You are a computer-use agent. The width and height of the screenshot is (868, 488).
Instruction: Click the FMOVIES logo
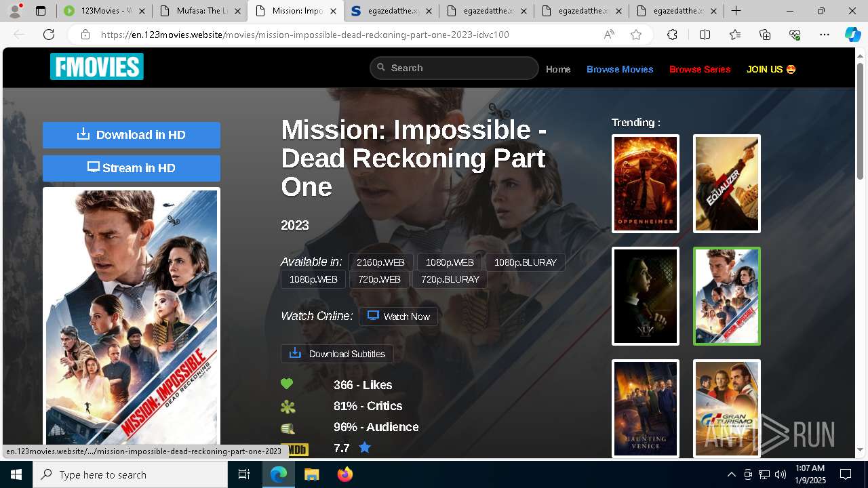click(x=97, y=66)
